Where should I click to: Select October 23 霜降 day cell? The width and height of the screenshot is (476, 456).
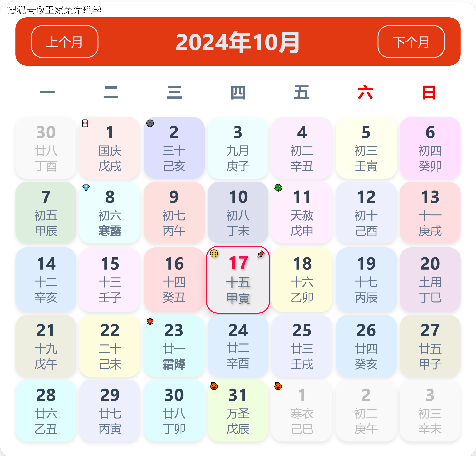coord(174,346)
